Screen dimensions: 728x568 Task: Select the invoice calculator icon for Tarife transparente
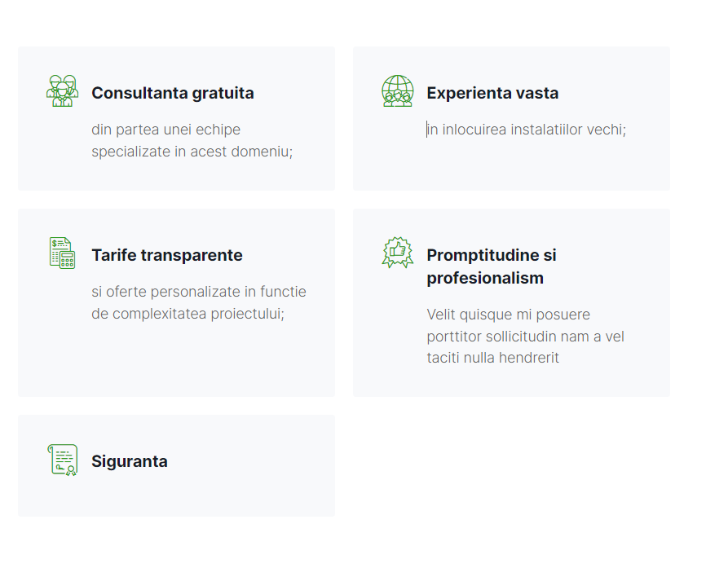(x=62, y=253)
